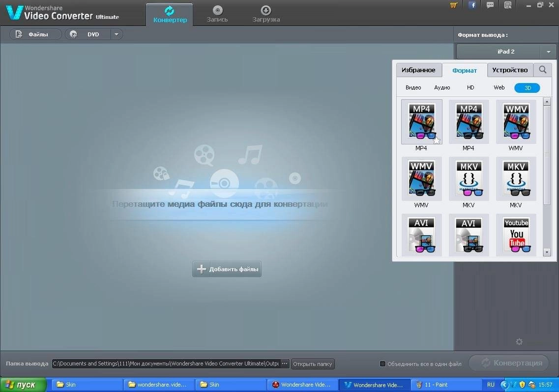Screen dimensions: 559x392
Task: Click the 15:57 clock in the tray
Action: [x=545, y=385]
